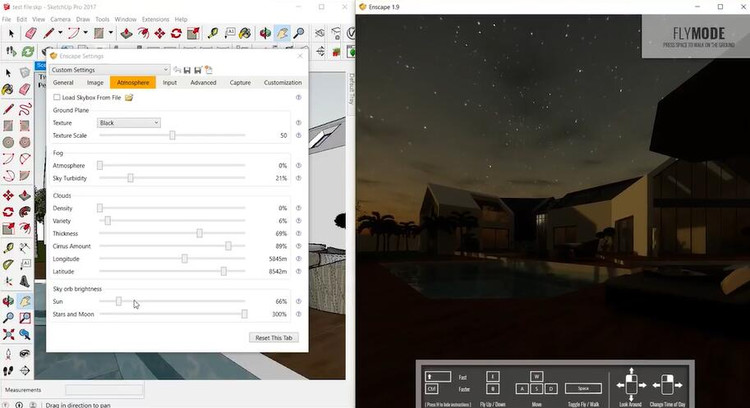
Task: Switch to the Capture tab
Action: point(240,83)
